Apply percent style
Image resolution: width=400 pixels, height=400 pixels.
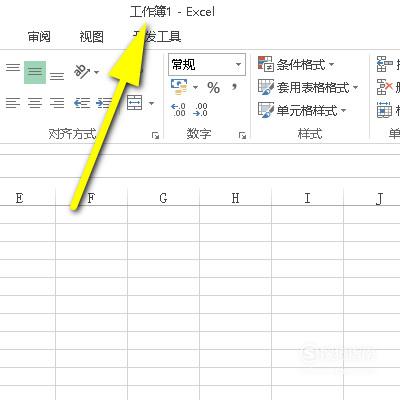(x=213, y=88)
